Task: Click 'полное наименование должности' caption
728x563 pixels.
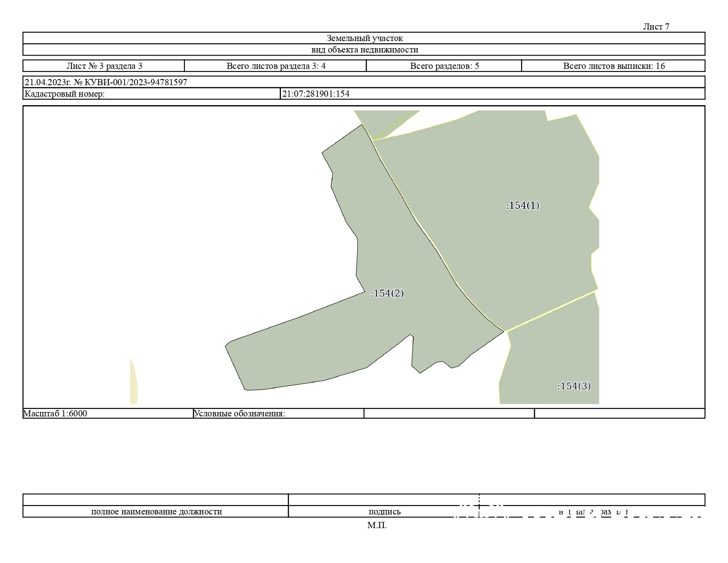Action: click(156, 511)
